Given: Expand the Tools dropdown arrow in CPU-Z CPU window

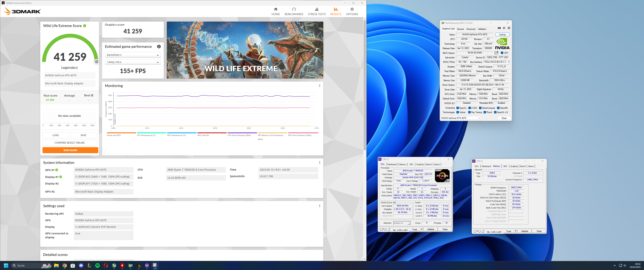Looking at the screenshot, I should point(421,229).
